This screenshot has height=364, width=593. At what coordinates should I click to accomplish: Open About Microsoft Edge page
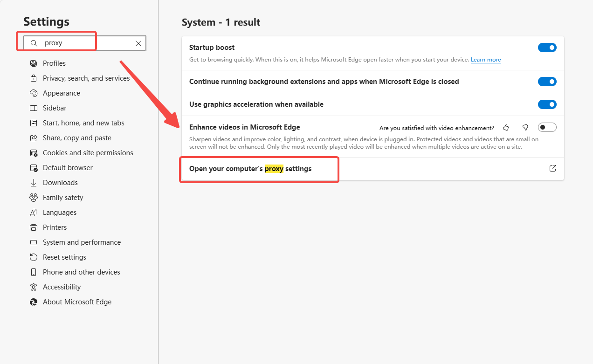pos(77,302)
